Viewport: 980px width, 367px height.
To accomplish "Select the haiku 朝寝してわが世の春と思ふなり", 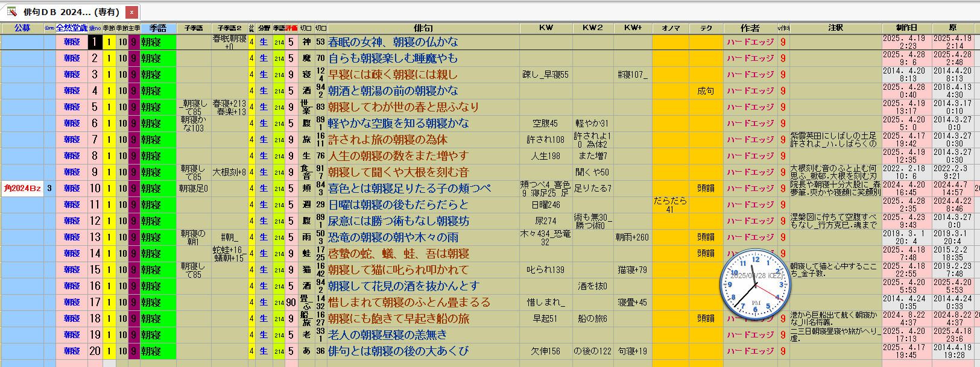I will tap(403, 107).
